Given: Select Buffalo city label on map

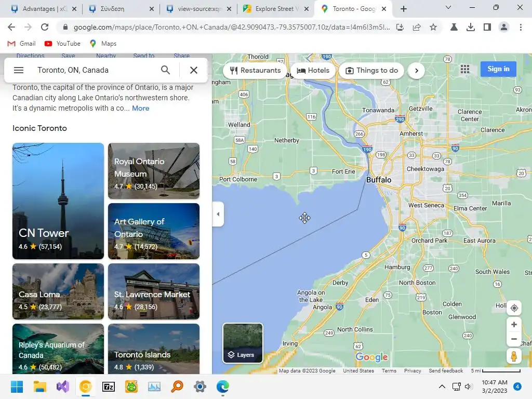Looking at the screenshot, I should [379, 180].
